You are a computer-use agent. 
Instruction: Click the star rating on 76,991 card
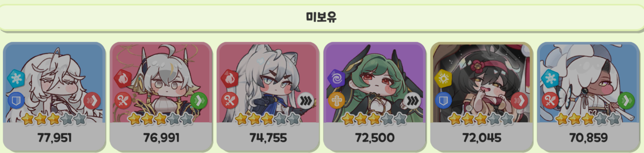pyautogui.click(x=161, y=119)
